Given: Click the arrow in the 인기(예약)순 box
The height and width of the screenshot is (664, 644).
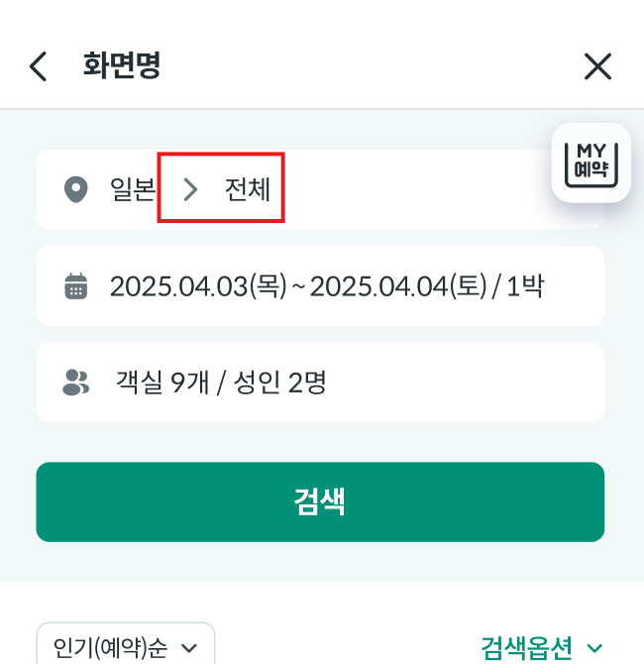Looking at the screenshot, I should point(189,649).
